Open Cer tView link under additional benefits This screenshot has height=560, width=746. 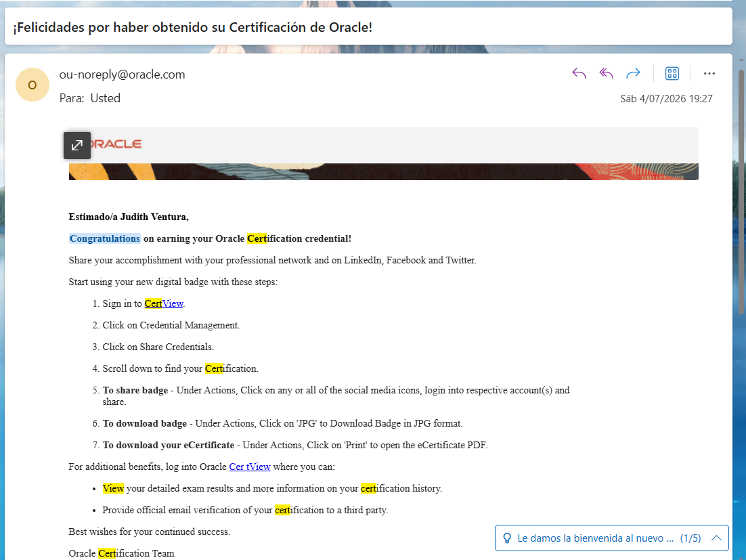(x=250, y=467)
